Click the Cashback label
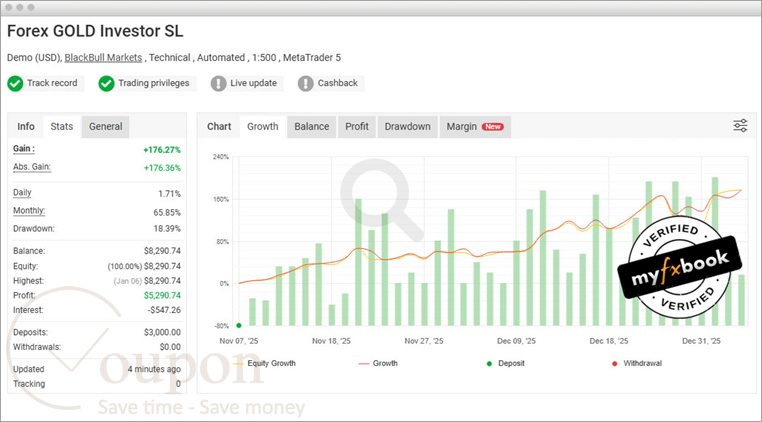Screen dimensions: 762x422 [x=337, y=83]
